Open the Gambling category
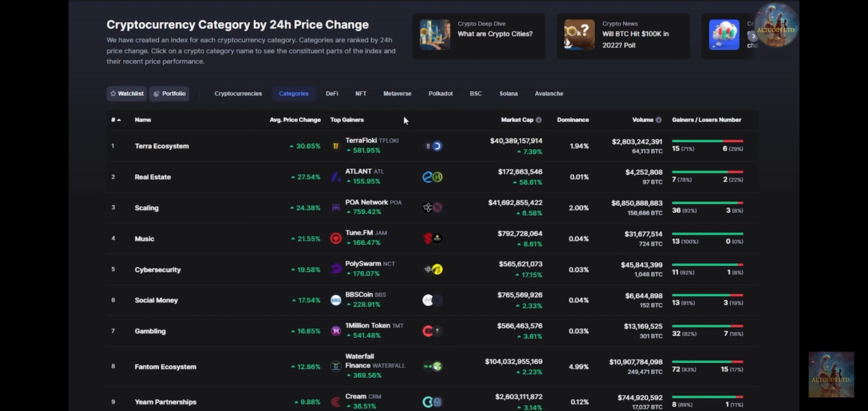The width and height of the screenshot is (868, 411). 150,331
